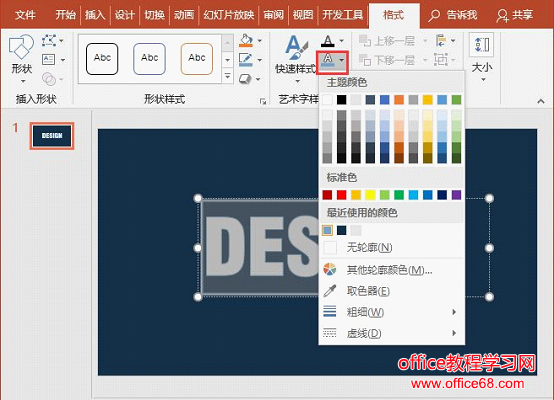The width and height of the screenshot is (554, 400).
Task: Select the blue outlined Abc shape style
Action: pos(149,59)
